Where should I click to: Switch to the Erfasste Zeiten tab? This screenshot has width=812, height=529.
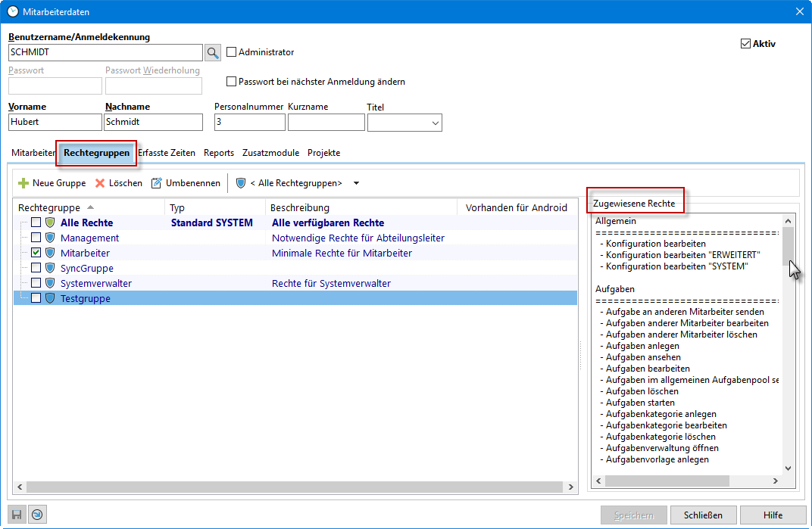coord(167,153)
